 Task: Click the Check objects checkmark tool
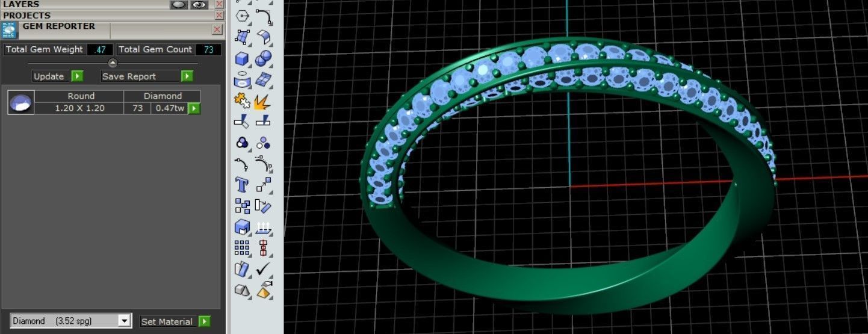(x=263, y=268)
